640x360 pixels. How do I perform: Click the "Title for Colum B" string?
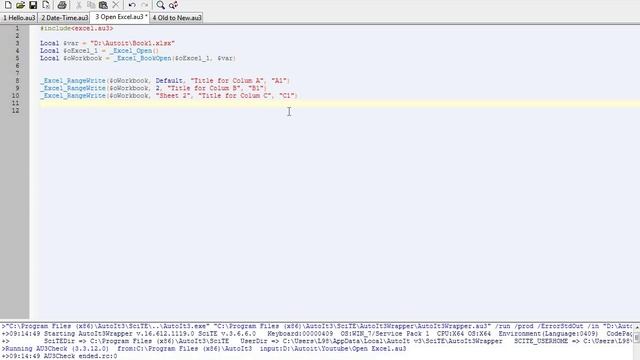[x=204, y=88]
